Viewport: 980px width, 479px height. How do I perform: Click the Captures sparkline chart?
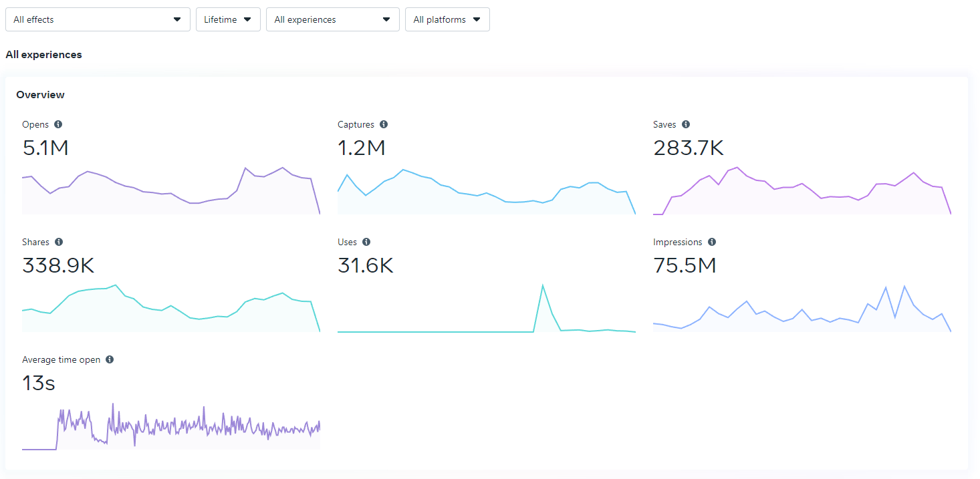pos(487,192)
